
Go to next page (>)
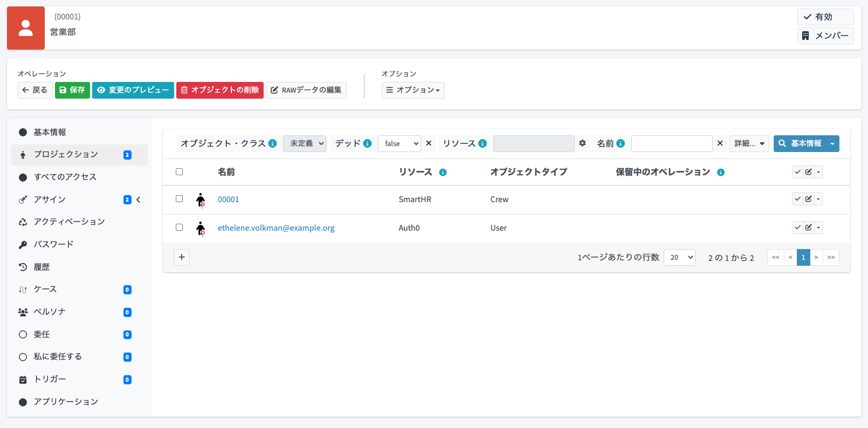[816, 257]
